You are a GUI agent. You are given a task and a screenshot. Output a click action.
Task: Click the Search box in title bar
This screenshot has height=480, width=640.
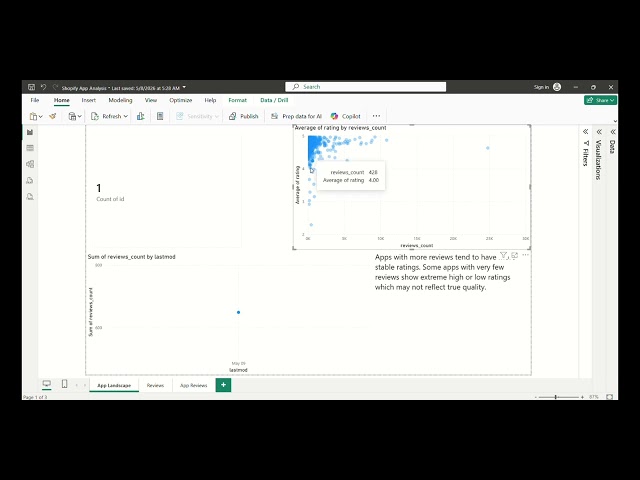pyautogui.click(x=365, y=87)
